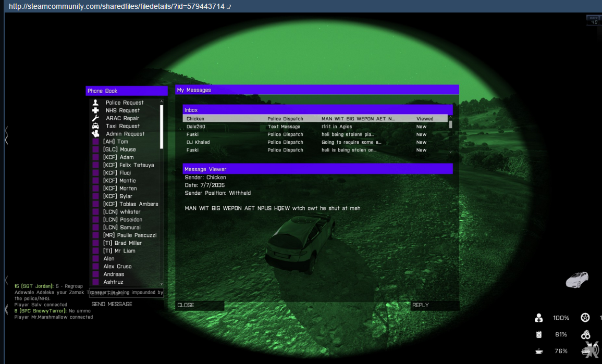The width and height of the screenshot is (602, 364).
Task: Click the health status icon at 100%
Action: click(539, 318)
